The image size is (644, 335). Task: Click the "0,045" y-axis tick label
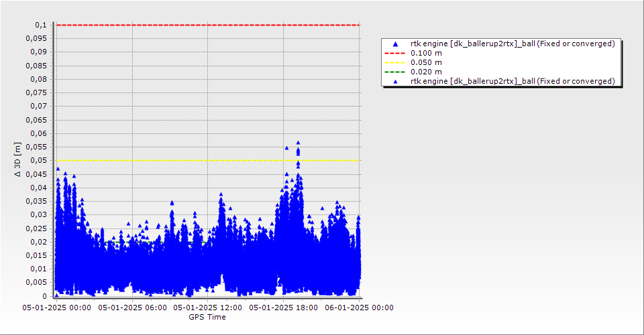[36, 174]
